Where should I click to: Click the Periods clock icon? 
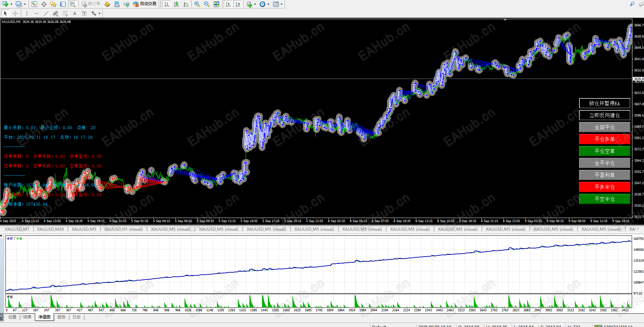[262, 4]
